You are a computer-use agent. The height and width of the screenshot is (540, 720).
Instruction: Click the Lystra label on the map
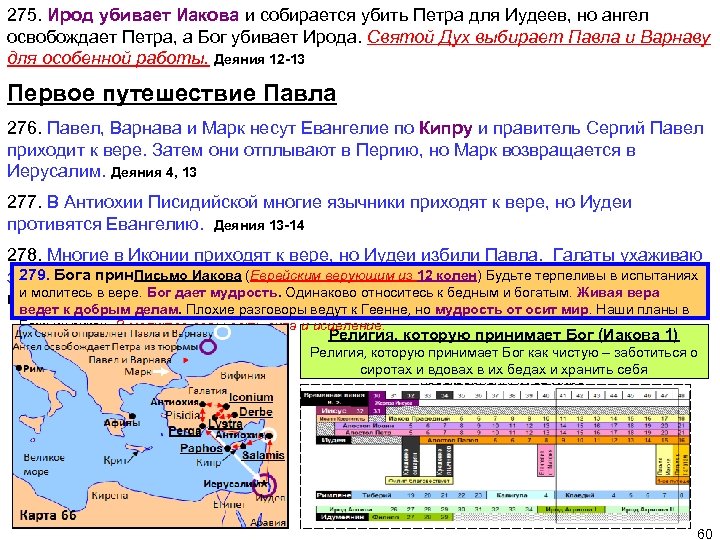225,423
